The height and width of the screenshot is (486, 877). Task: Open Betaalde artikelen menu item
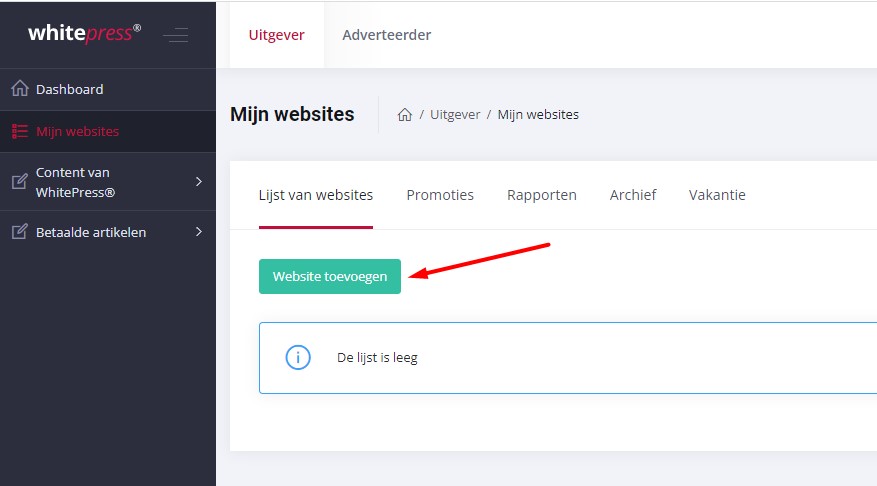pyautogui.click(x=108, y=232)
